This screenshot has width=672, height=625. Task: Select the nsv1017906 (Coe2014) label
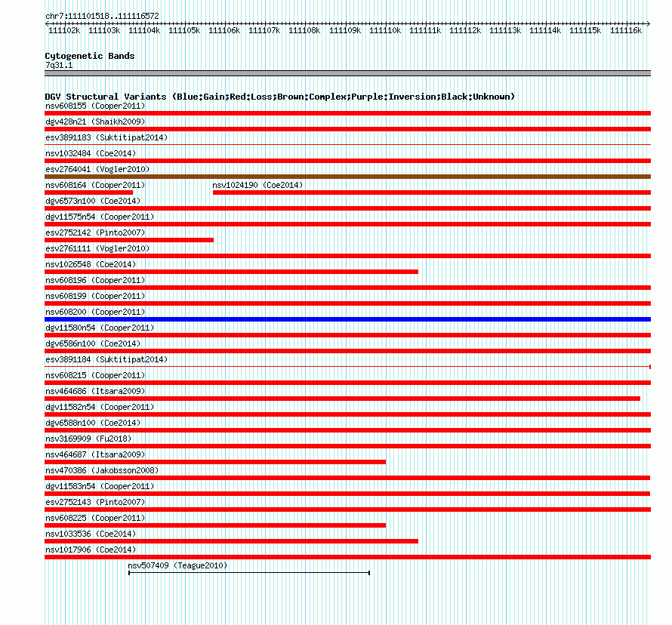[x=91, y=550]
